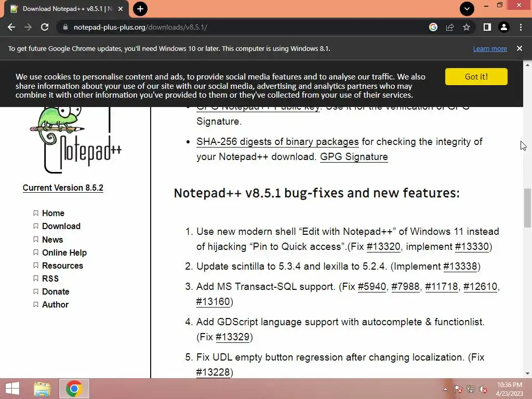The width and height of the screenshot is (532, 399).
Task: Select the Download Notepad++ v8.5.1 tab
Action: (x=66, y=9)
